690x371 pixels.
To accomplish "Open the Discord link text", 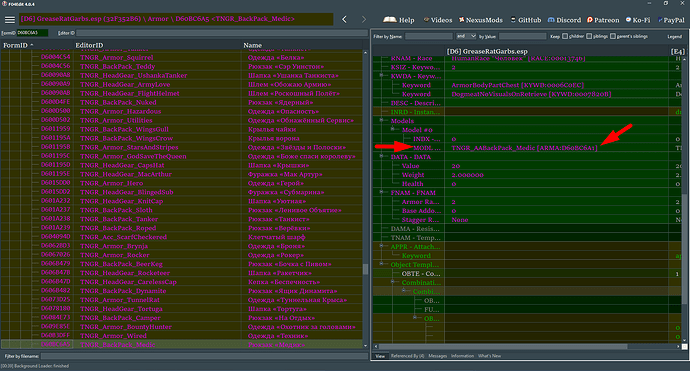I will (569, 20).
